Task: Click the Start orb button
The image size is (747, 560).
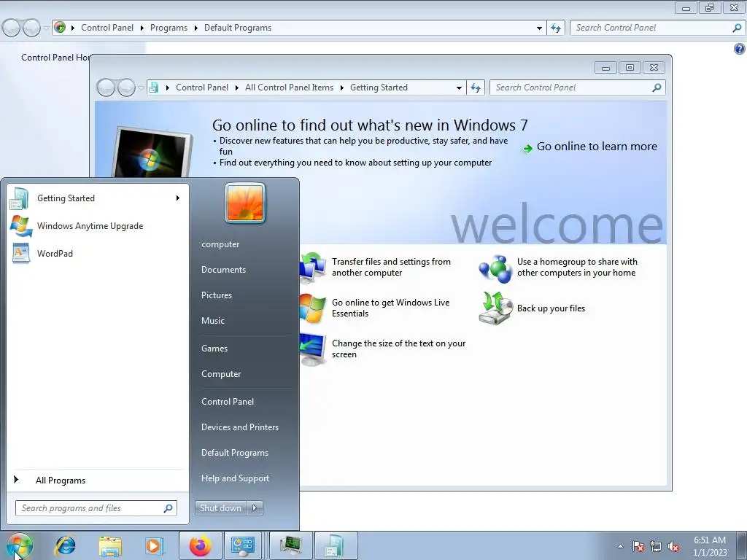Action: (x=20, y=545)
